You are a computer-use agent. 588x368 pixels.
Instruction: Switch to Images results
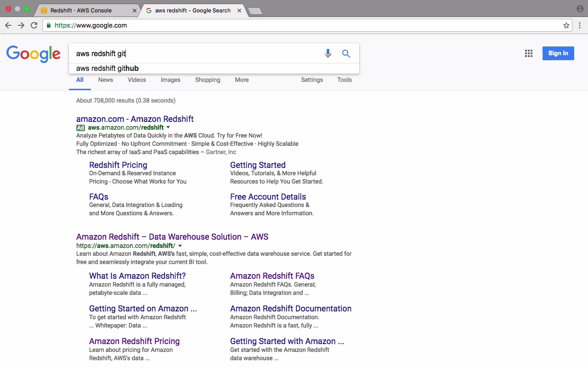(170, 80)
